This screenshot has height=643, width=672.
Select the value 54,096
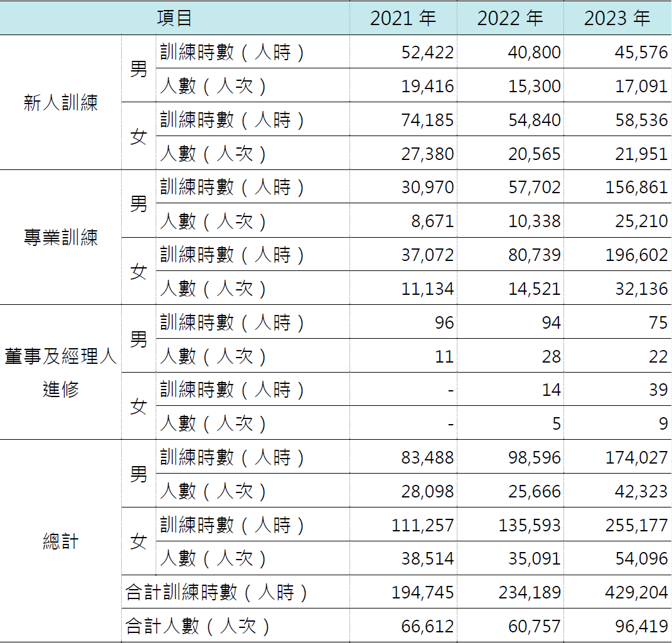[641, 558]
